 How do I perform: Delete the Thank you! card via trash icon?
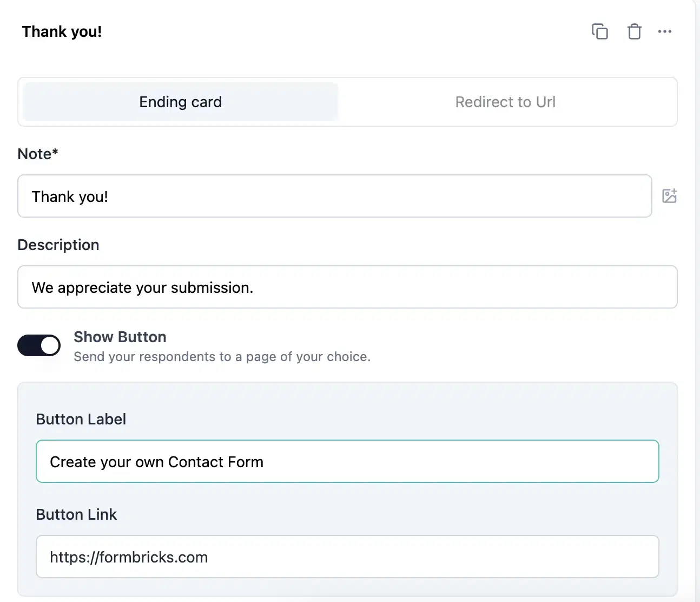(634, 31)
